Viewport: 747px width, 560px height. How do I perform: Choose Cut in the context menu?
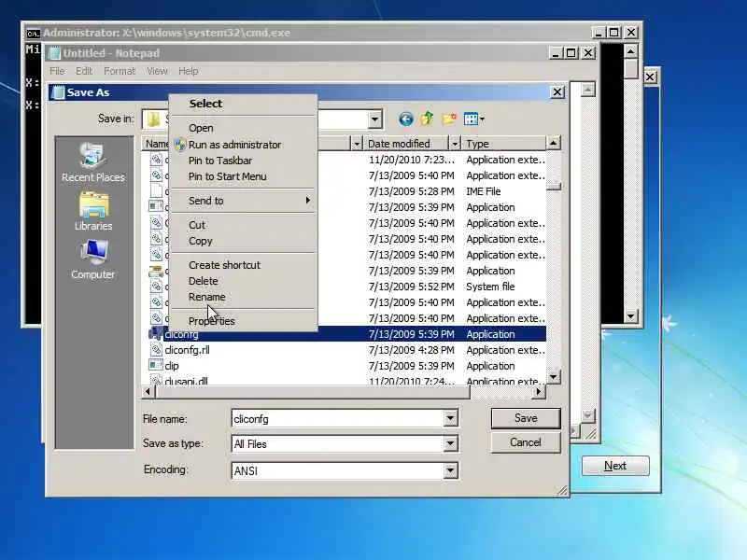[197, 225]
